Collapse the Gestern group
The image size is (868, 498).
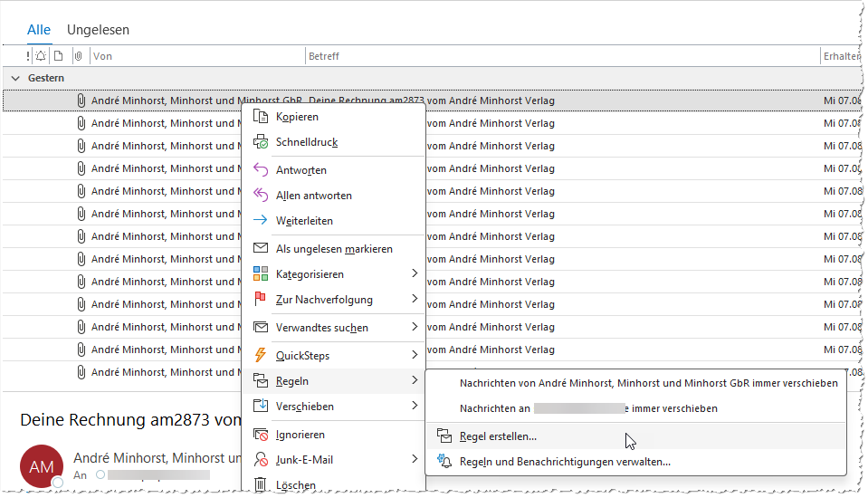[x=15, y=79]
